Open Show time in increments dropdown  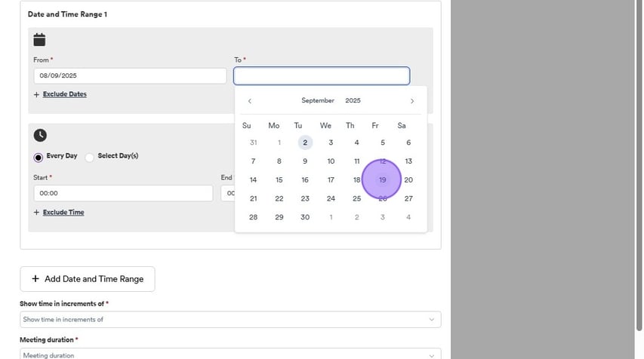pos(230,320)
